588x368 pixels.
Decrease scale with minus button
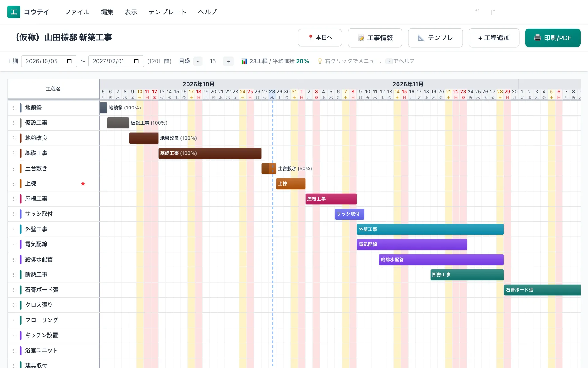pos(198,61)
